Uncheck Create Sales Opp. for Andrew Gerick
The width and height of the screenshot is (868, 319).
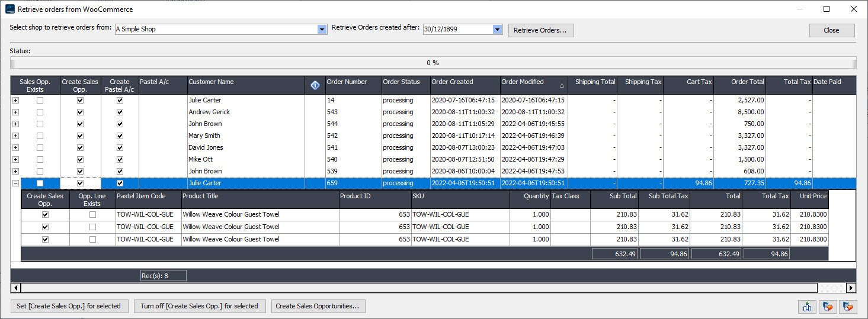click(x=81, y=112)
